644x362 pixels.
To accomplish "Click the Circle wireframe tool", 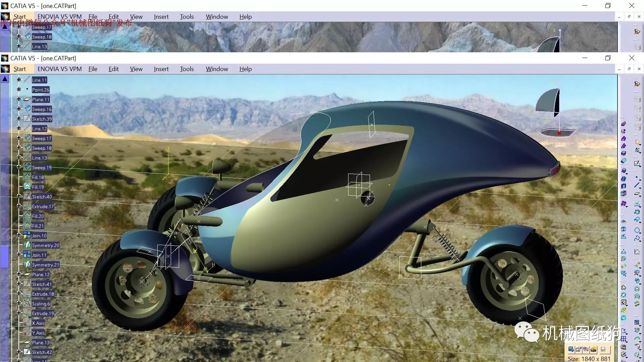I will pyautogui.click(x=637, y=230).
